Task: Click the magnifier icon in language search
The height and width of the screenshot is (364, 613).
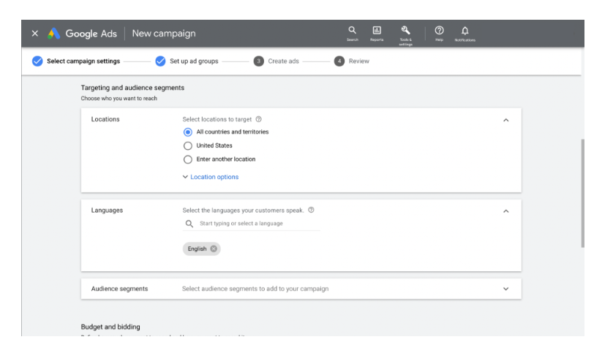Action: click(x=189, y=224)
